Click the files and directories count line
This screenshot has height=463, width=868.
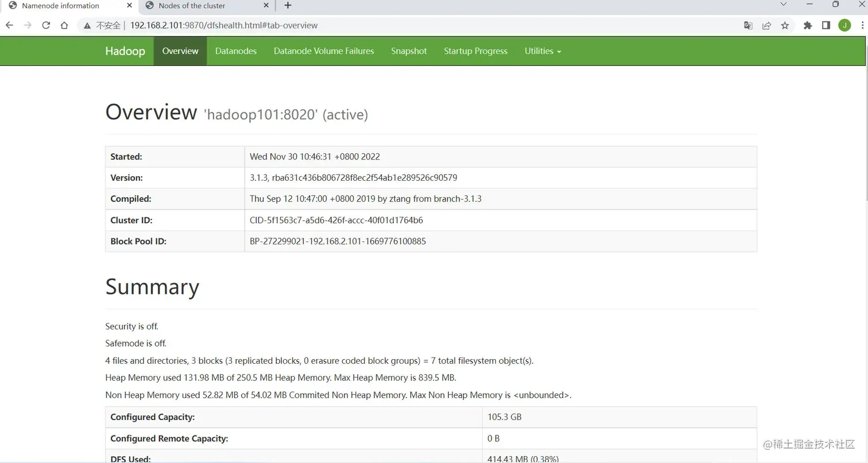point(319,361)
